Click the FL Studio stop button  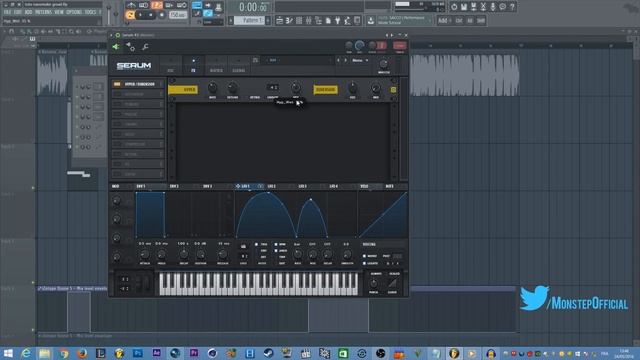[x=151, y=15]
